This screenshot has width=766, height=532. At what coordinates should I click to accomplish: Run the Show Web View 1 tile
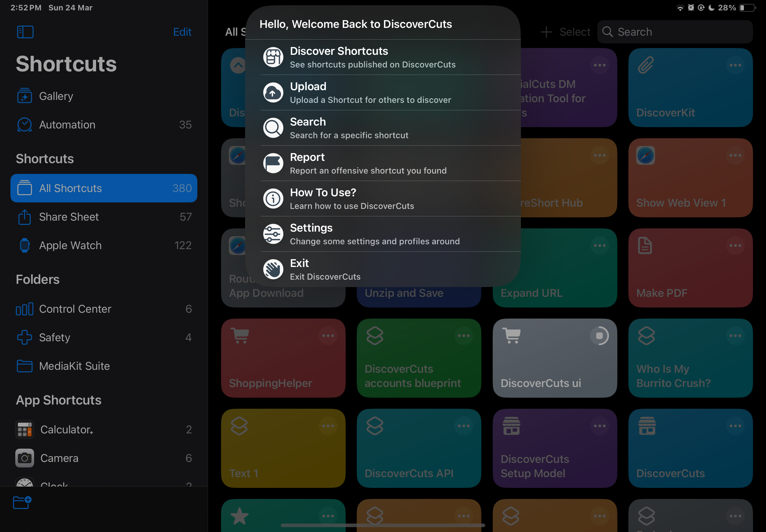(x=690, y=178)
